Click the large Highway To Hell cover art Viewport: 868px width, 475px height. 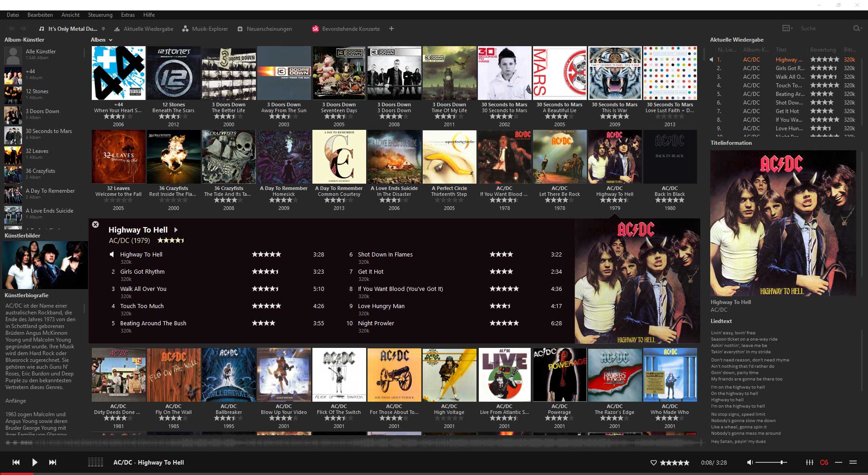click(783, 223)
